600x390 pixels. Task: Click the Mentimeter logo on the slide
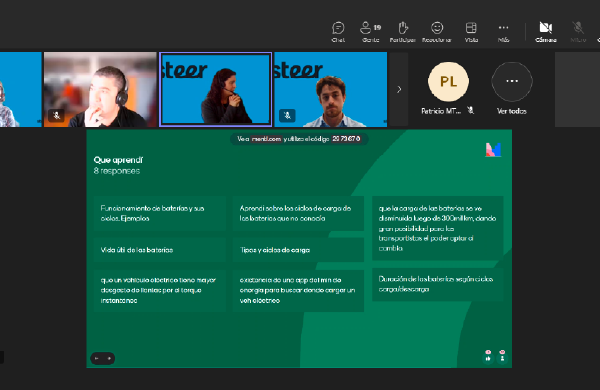[x=493, y=150]
